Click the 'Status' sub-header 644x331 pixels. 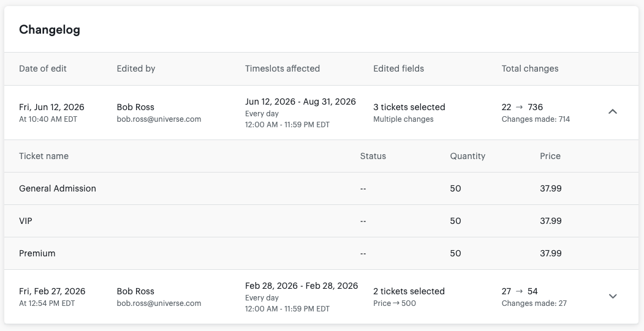point(373,156)
